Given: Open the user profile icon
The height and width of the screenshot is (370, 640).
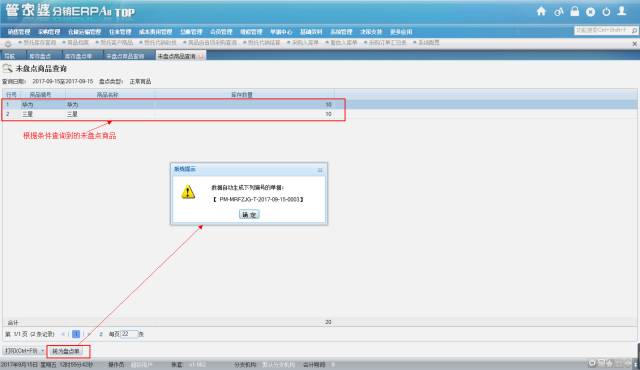Looking at the screenshot, I should tap(622, 11).
